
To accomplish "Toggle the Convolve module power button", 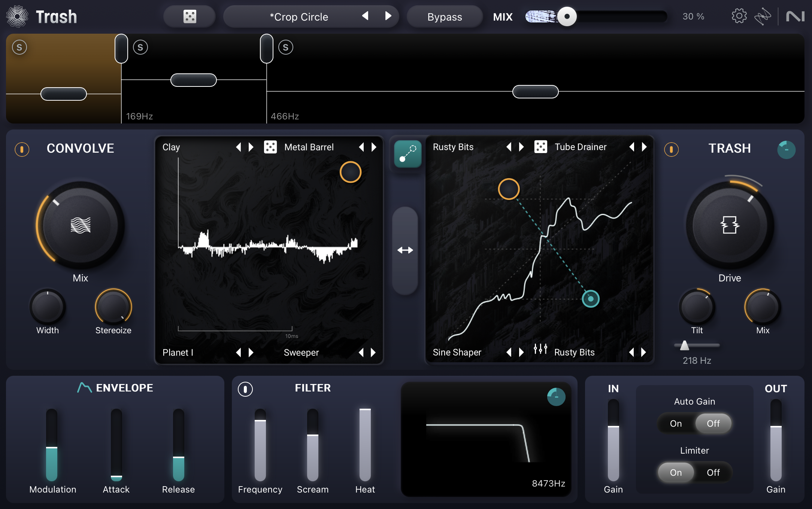I will [x=22, y=149].
